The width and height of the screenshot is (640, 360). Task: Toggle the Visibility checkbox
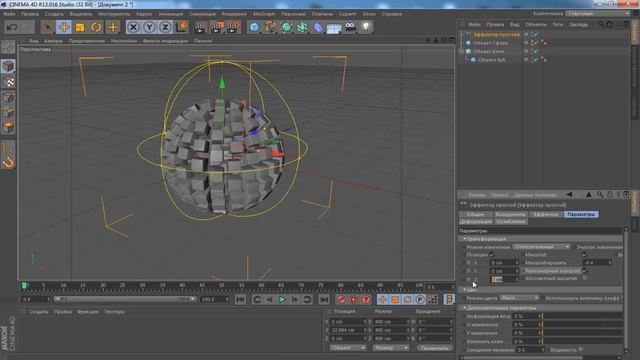click(580, 350)
